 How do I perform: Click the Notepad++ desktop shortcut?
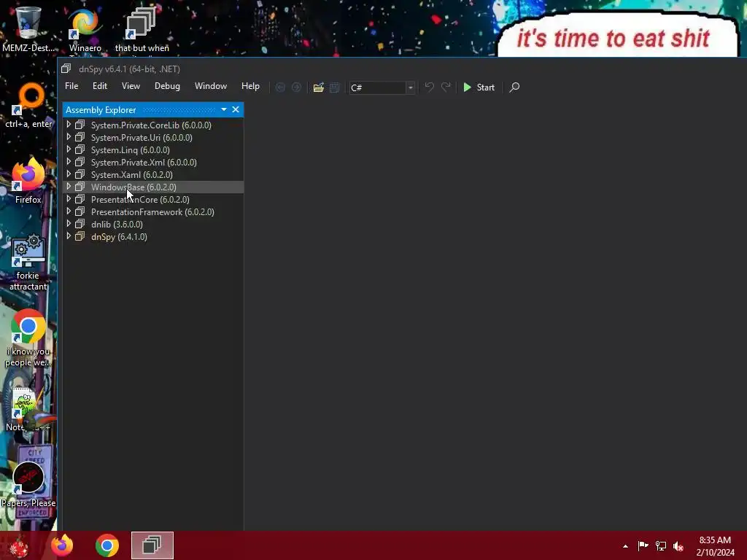tap(28, 410)
